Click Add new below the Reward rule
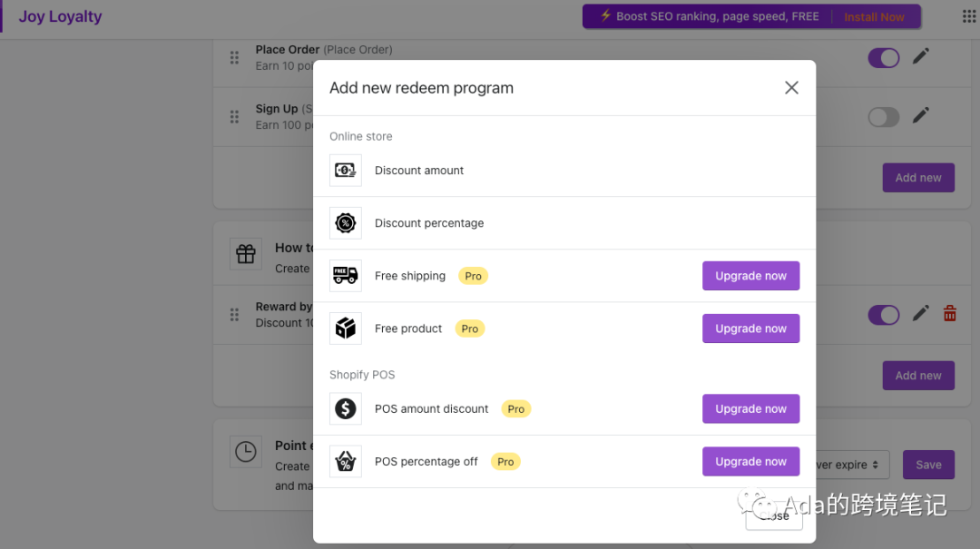This screenshot has width=980, height=549. [x=918, y=375]
